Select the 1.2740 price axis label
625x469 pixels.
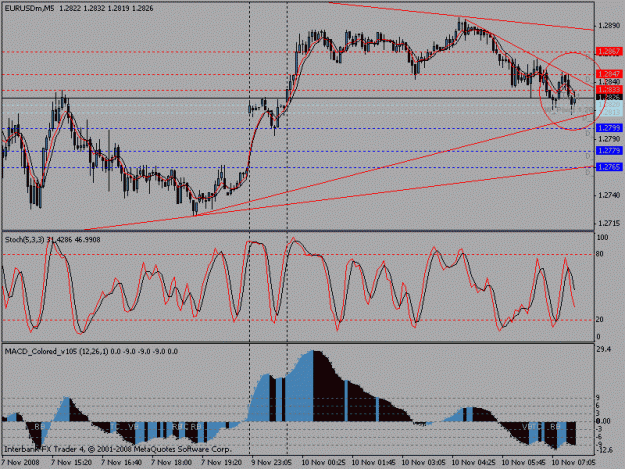pyautogui.click(x=608, y=195)
